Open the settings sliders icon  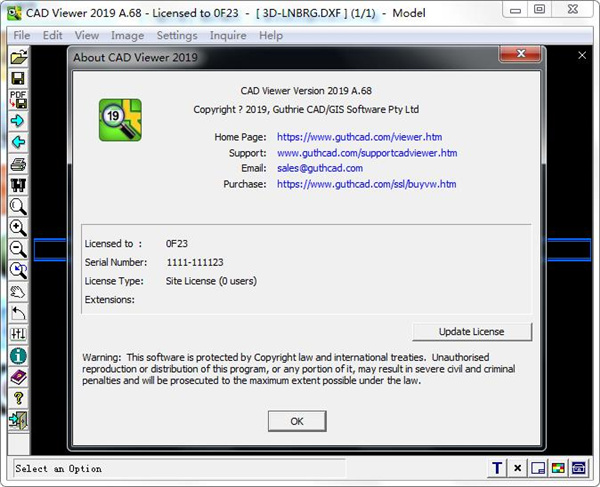click(18, 334)
